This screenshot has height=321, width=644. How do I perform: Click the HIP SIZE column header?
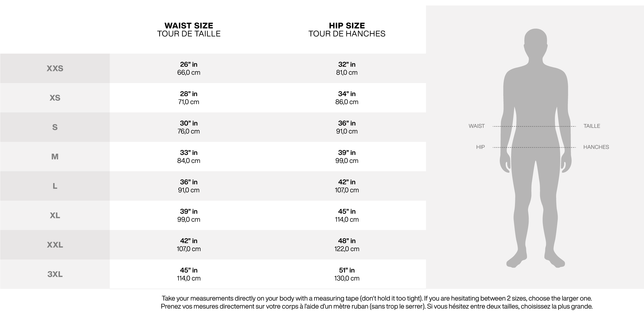[347, 26]
